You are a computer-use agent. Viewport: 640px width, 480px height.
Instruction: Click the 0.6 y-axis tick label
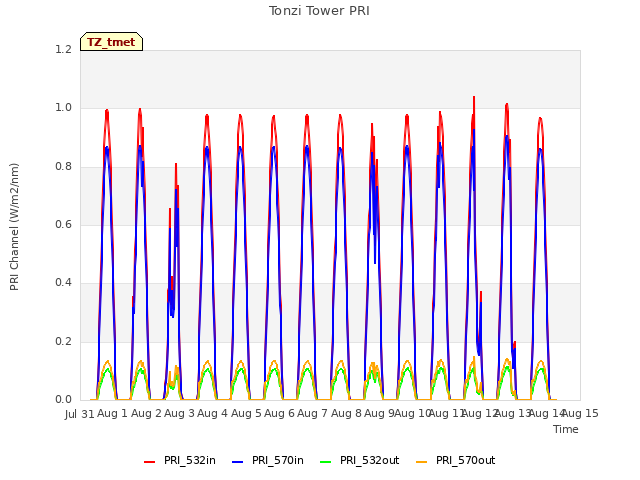pyautogui.click(x=64, y=224)
